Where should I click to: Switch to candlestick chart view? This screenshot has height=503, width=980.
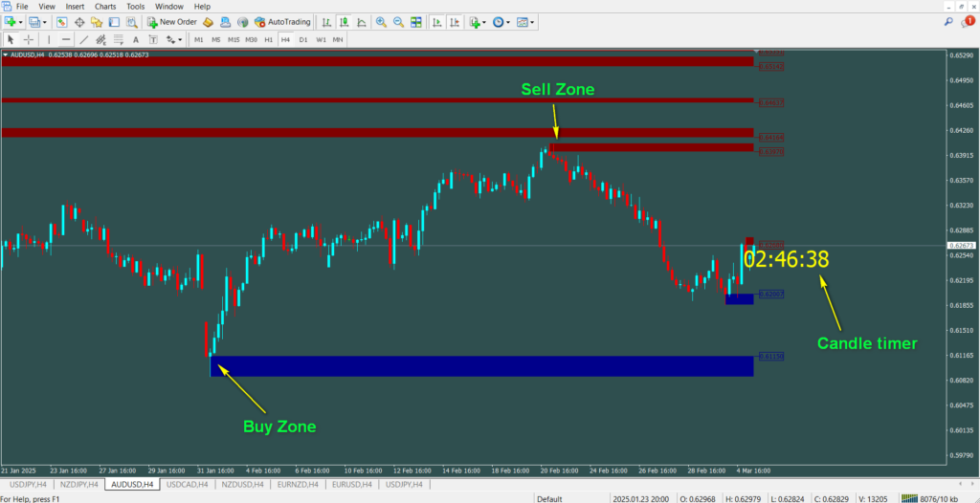point(344,23)
